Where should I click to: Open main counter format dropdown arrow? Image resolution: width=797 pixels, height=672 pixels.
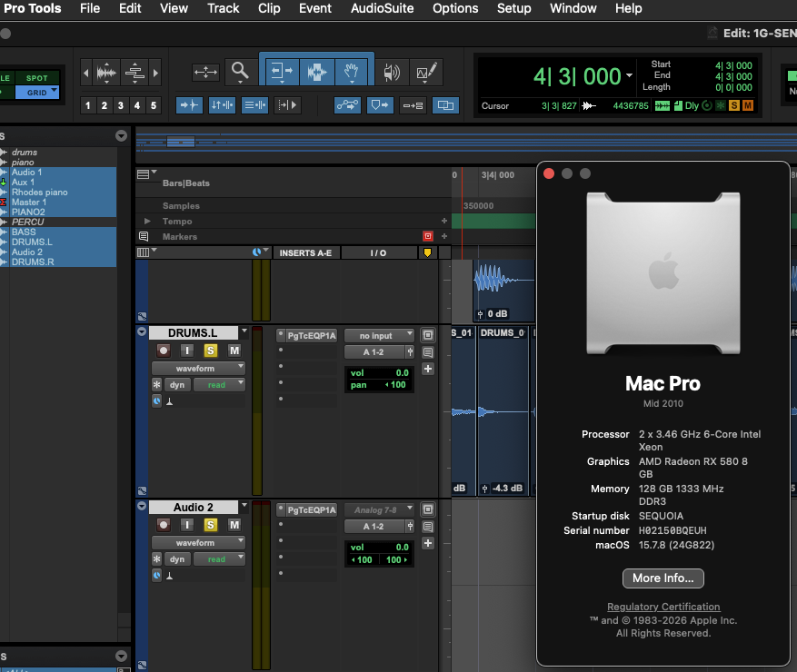(629, 75)
